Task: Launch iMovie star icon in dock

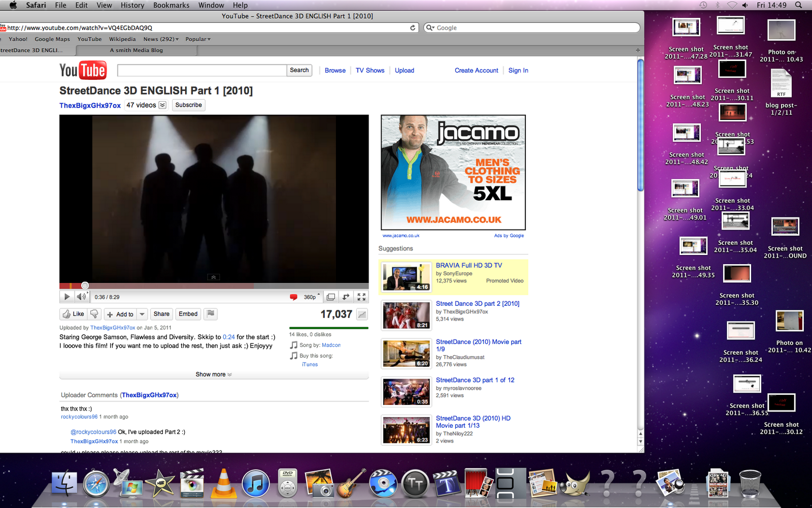Action: click(x=160, y=483)
